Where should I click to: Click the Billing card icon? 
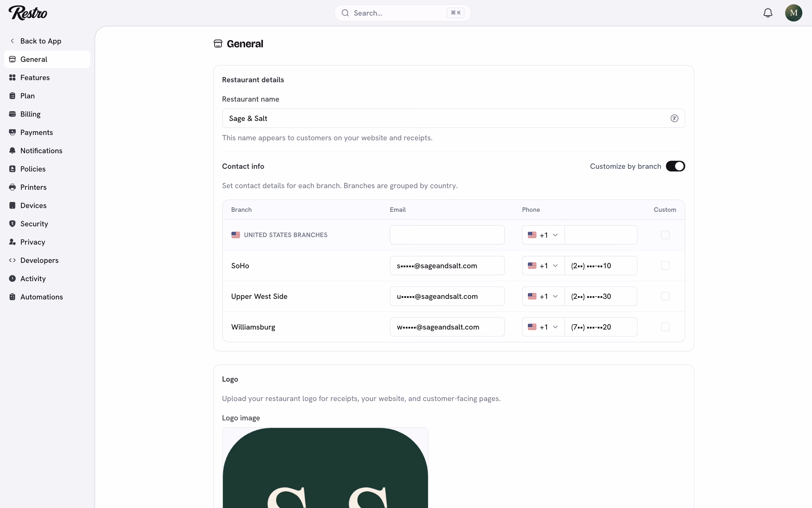click(12, 114)
